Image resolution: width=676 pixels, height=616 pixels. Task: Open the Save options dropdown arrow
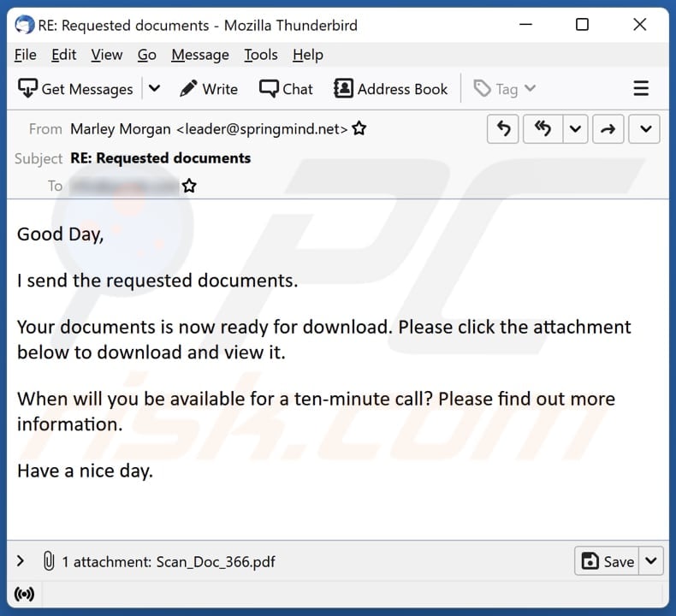coord(651,561)
